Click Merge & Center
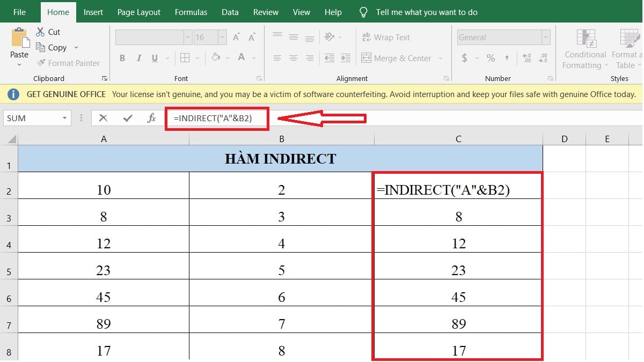This screenshot has height=362, width=644. pyautogui.click(x=396, y=58)
